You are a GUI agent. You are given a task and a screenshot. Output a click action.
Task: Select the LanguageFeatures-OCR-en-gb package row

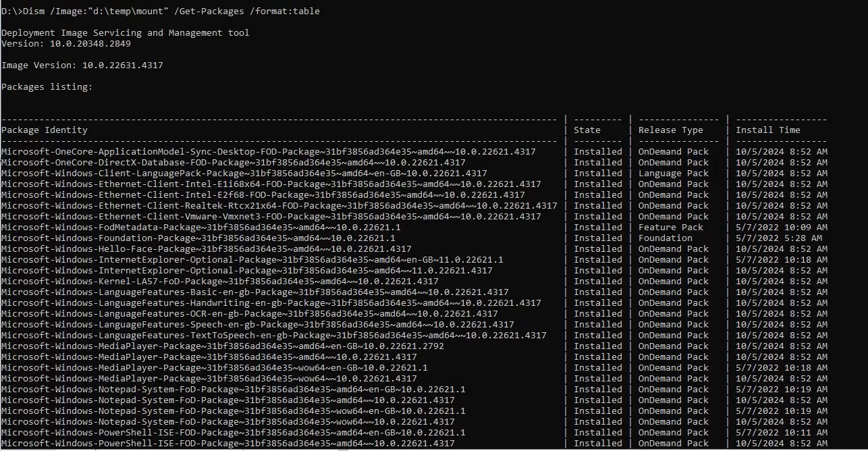click(249, 313)
